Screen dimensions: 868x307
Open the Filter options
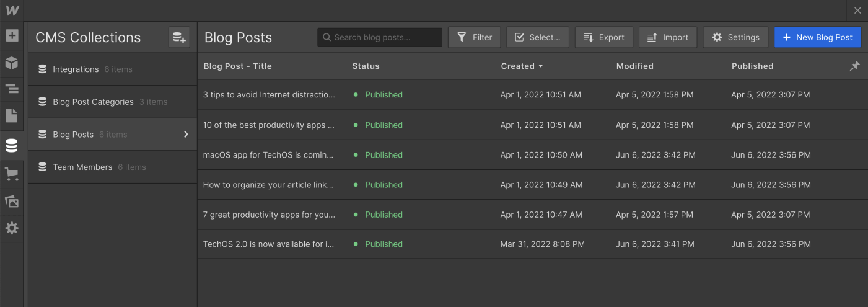(474, 37)
